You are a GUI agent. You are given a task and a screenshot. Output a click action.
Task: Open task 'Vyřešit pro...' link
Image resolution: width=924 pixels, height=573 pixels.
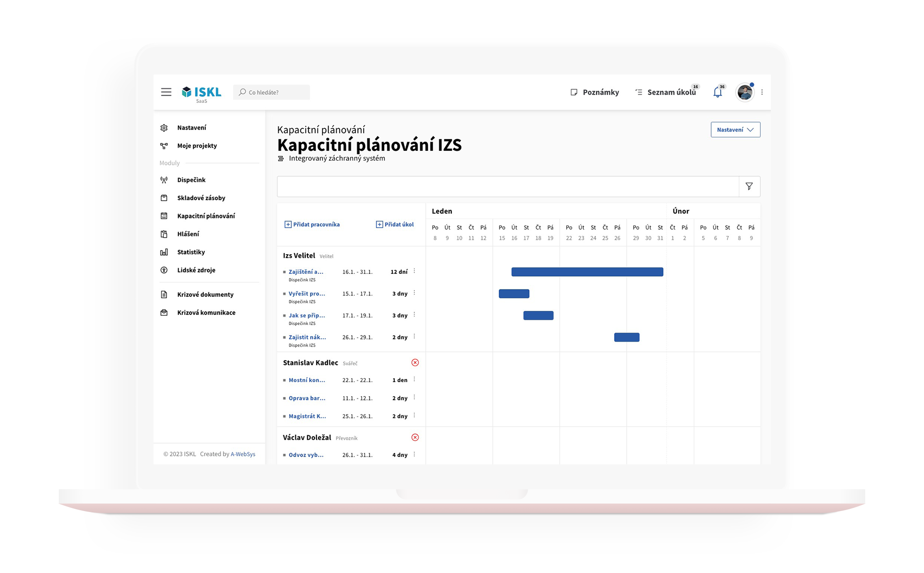[x=307, y=294]
